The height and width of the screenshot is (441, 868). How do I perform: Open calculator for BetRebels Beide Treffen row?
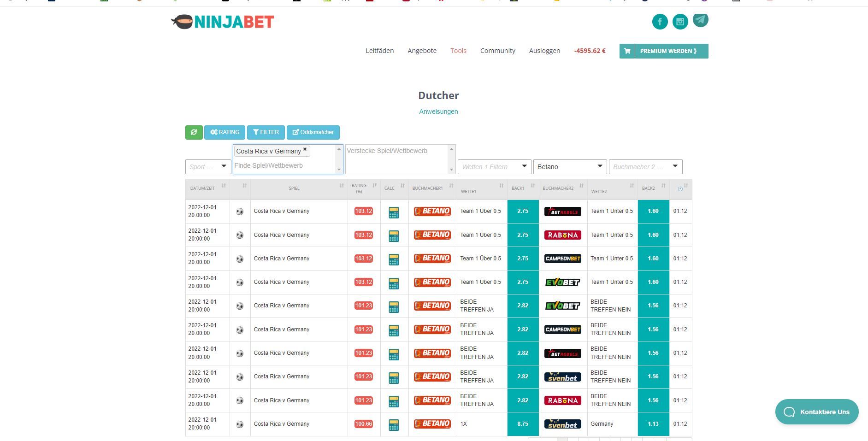pos(394,354)
